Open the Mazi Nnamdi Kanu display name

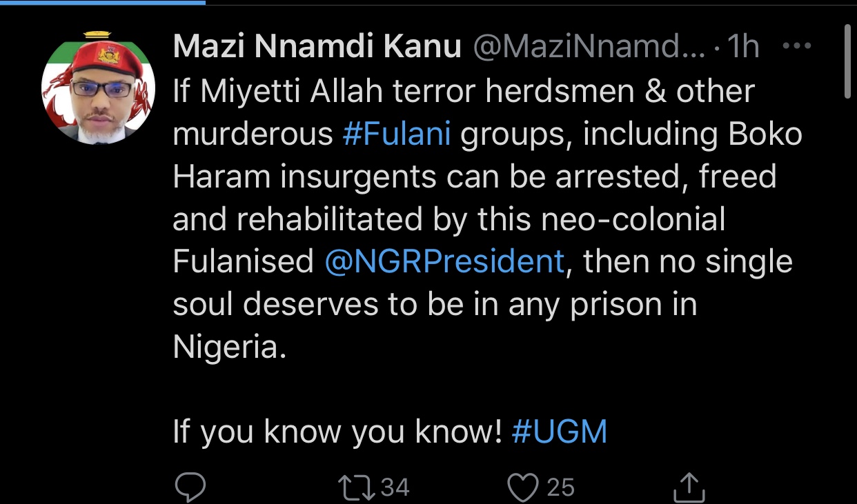(x=317, y=47)
